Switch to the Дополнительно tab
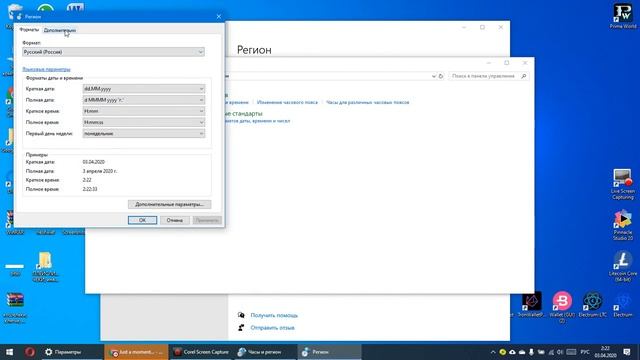The image size is (640, 360). (60, 30)
